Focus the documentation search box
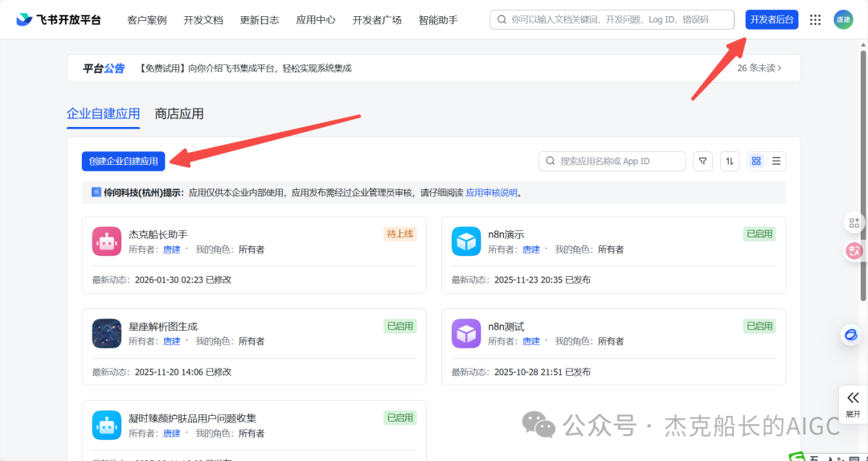This screenshot has width=868, height=461. point(612,19)
